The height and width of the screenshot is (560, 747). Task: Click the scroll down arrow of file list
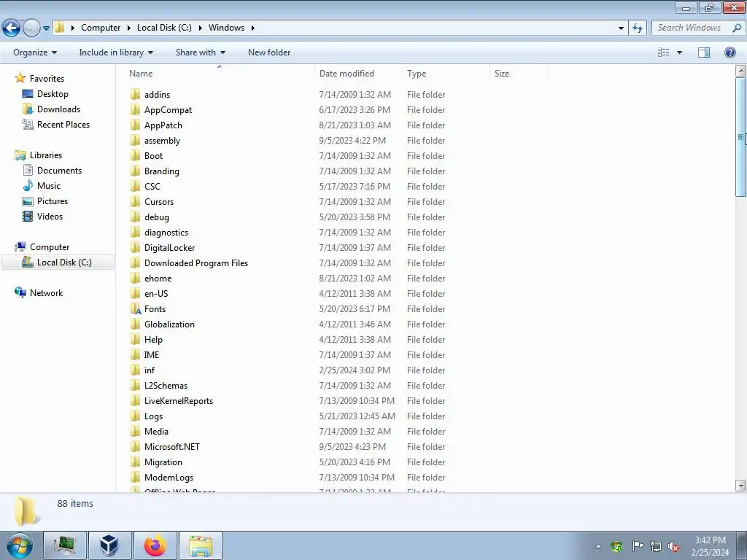741,486
